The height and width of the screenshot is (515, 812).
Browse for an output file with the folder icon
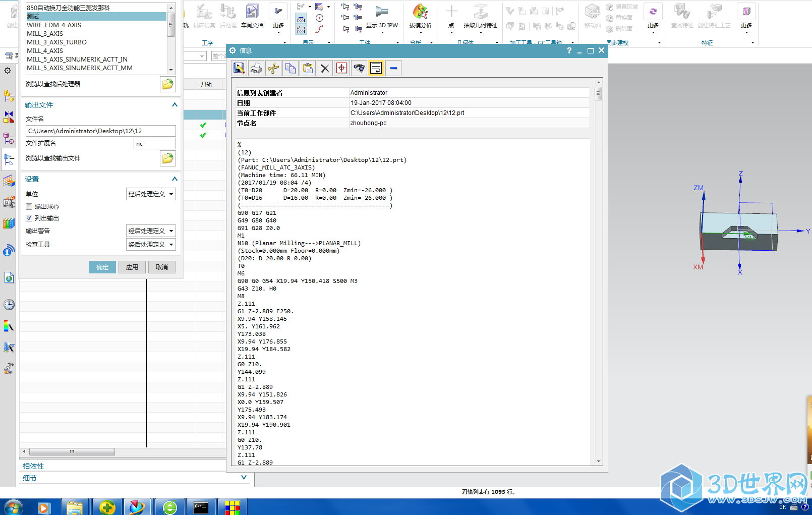point(167,158)
